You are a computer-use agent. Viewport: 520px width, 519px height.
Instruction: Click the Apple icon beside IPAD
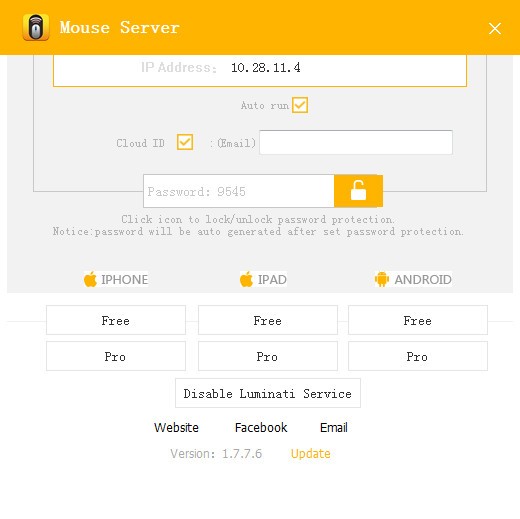coord(246,279)
